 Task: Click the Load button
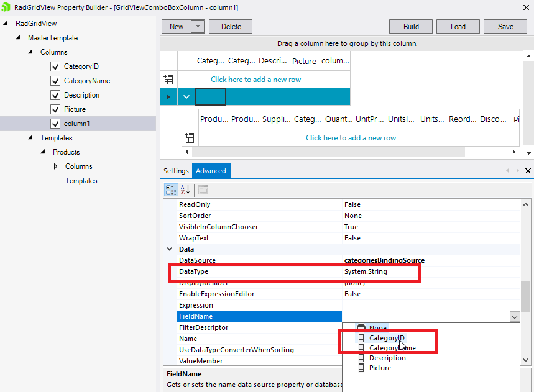pos(458,27)
